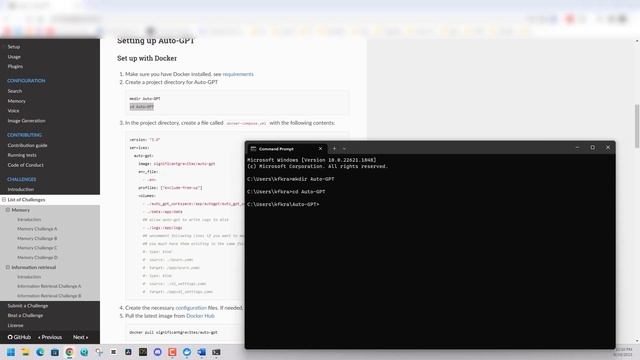Select Memory Challenge C
640x360 pixels.
click(37, 248)
